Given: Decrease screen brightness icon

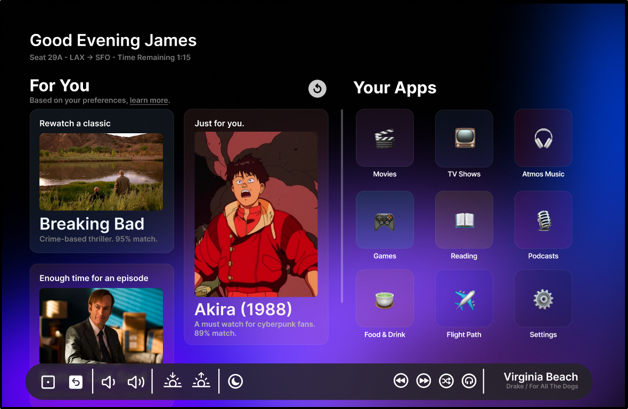Looking at the screenshot, I should coord(173,380).
